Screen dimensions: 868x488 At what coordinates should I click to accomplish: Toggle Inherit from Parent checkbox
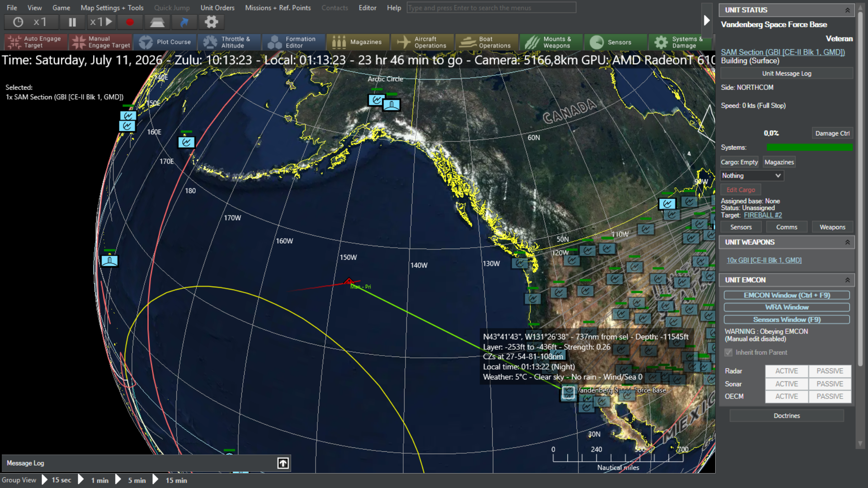click(728, 352)
